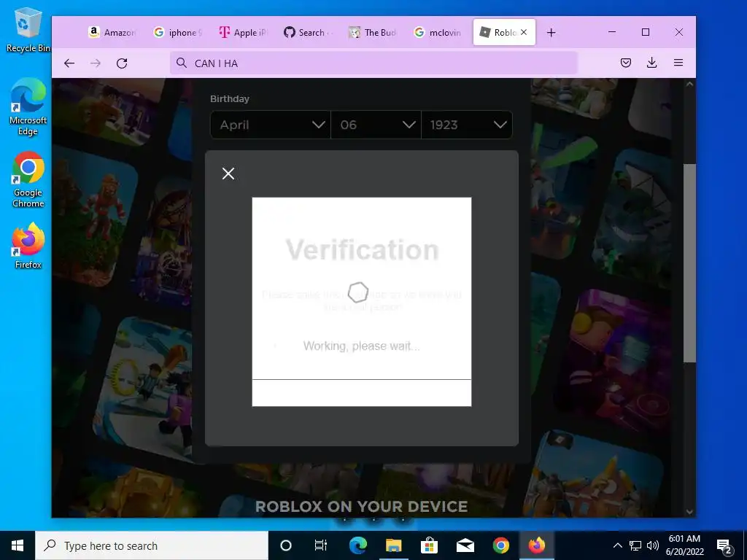Launch Edge from the taskbar
Image resolution: width=747 pixels, height=560 pixels.
(x=357, y=545)
